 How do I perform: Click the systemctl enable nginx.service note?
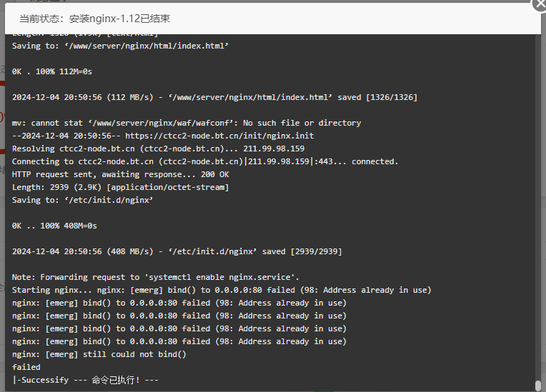(156, 277)
